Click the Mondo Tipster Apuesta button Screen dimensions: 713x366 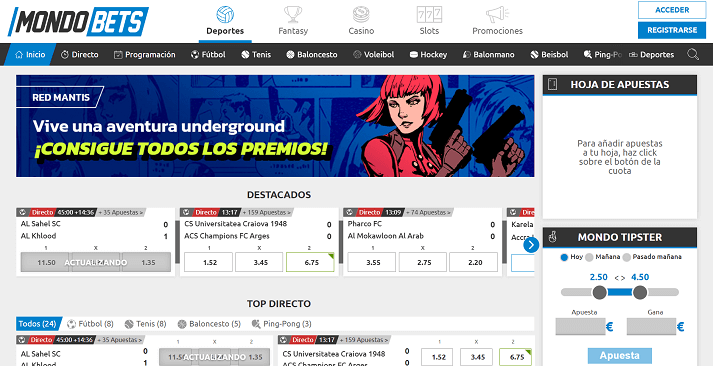[619, 356]
